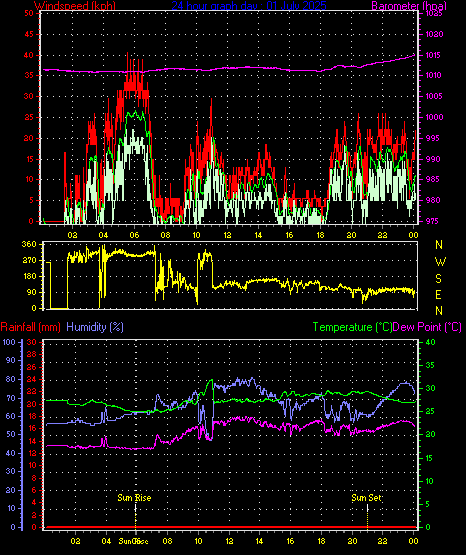466x555 pixels.
Task: Click hour "18" under the windspeed graph
Action: point(320,235)
